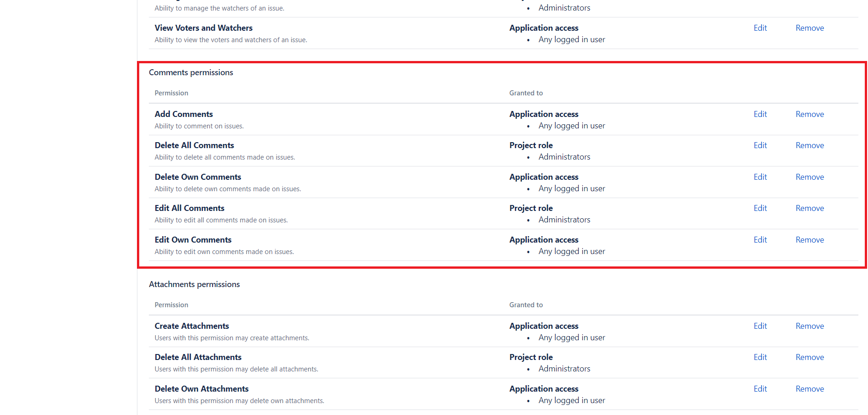Click the Attachments permissions section heading
This screenshot has height=415, width=868.
[x=194, y=284]
